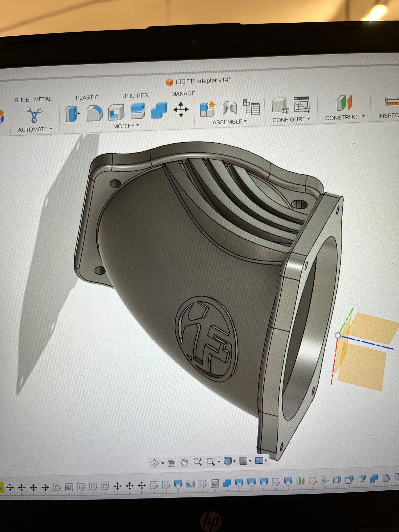Select the Joint tool icon
The image size is (399, 532).
[x=230, y=108]
